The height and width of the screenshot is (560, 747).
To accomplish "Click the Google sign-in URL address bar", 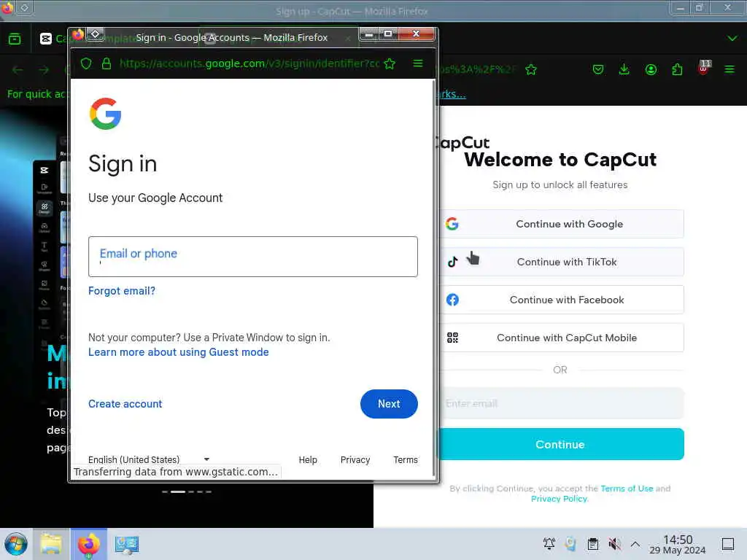I will point(249,64).
